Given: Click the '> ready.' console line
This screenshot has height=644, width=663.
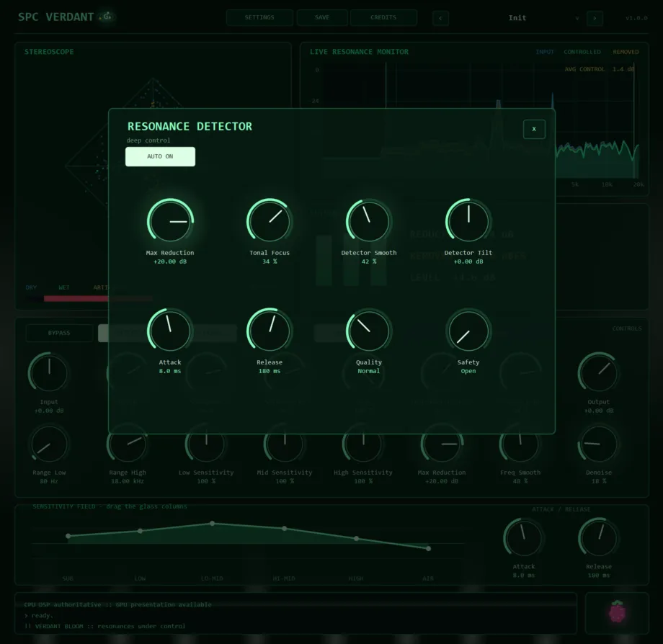Looking at the screenshot, I should [x=39, y=616].
